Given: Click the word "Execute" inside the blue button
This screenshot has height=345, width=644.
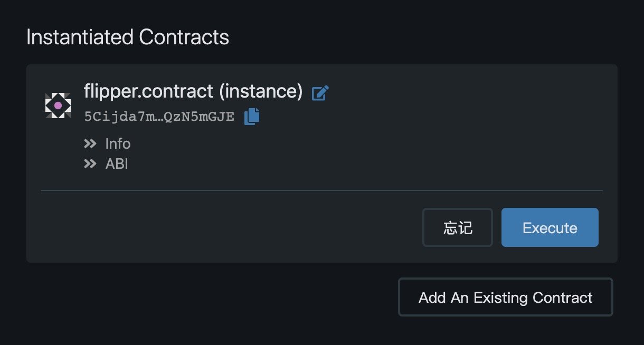Looking at the screenshot, I should point(550,228).
